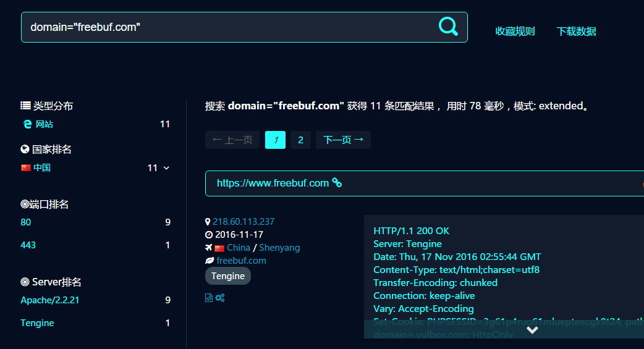Click the 类型分布 heading
This screenshot has height=349, width=644.
pyautogui.click(x=47, y=106)
